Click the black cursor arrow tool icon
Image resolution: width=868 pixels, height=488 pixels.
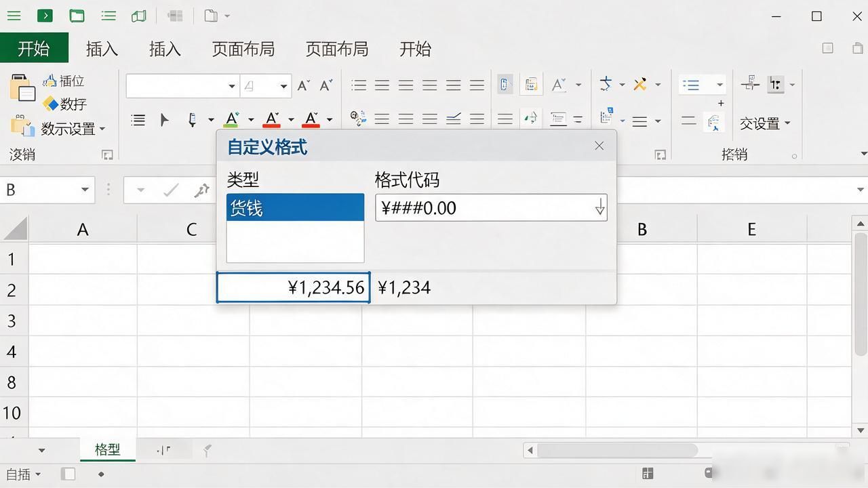click(x=164, y=120)
